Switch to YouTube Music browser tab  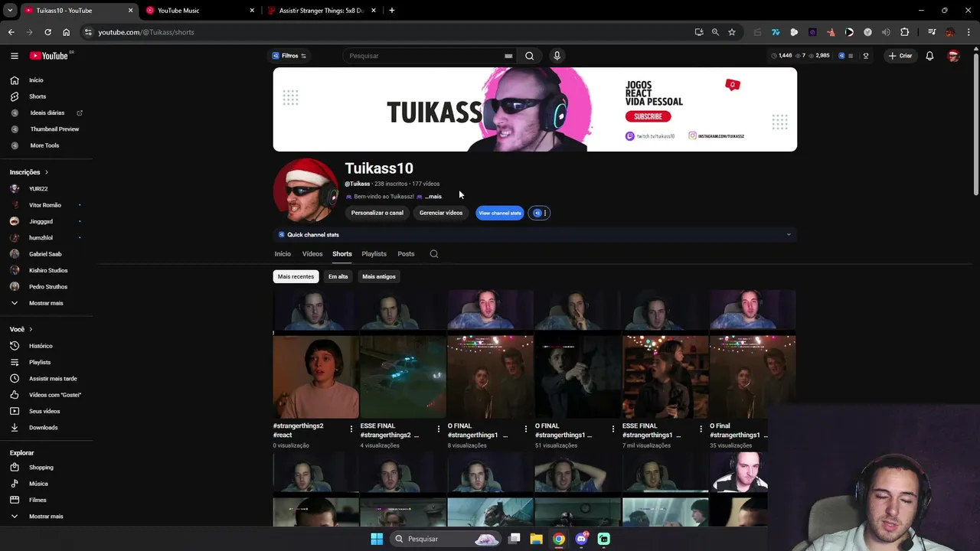point(199,11)
